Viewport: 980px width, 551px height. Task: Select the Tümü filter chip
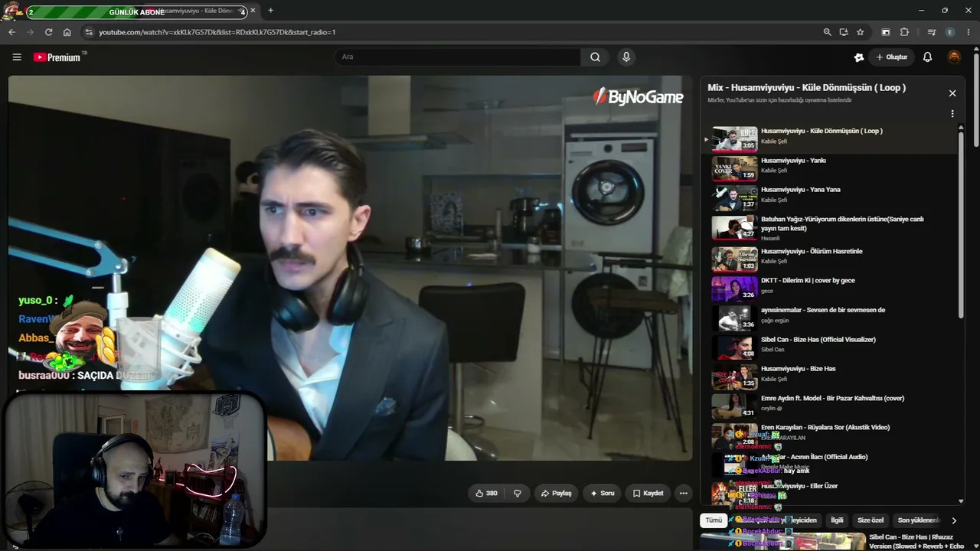(714, 520)
